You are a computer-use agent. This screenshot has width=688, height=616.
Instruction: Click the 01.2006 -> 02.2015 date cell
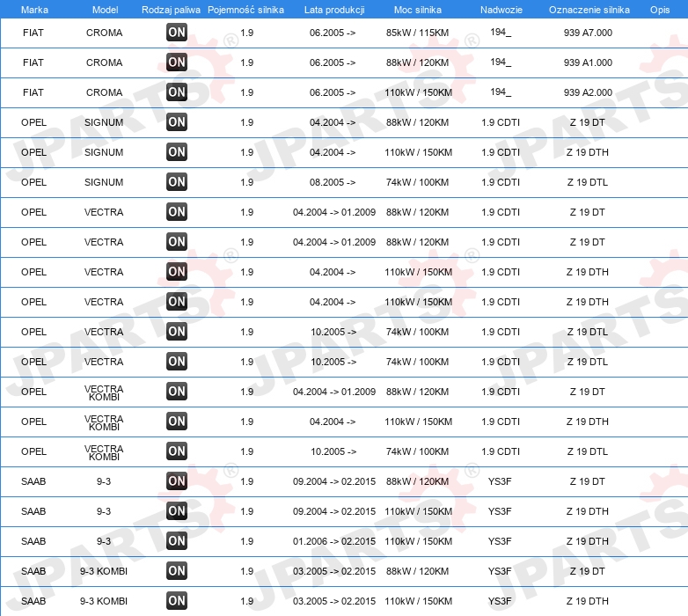[x=334, y=541]
